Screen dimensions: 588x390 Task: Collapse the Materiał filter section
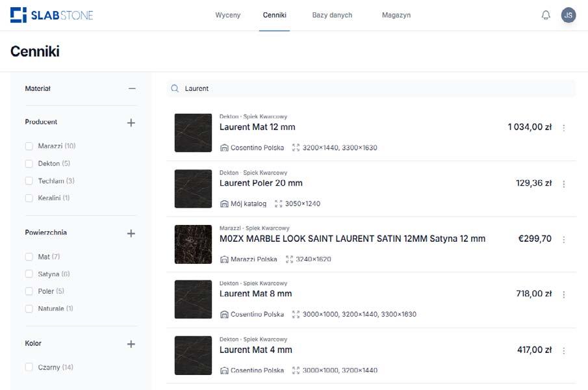[132, 88]
